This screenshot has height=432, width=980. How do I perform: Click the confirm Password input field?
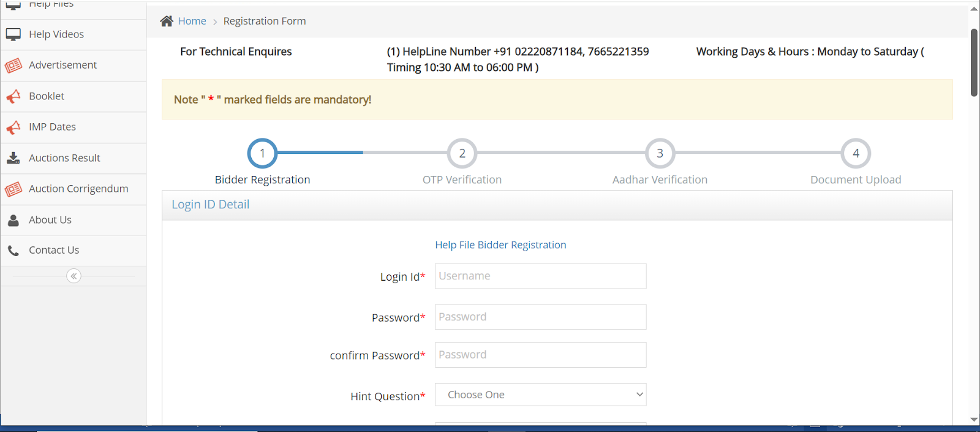click(540, 355)
